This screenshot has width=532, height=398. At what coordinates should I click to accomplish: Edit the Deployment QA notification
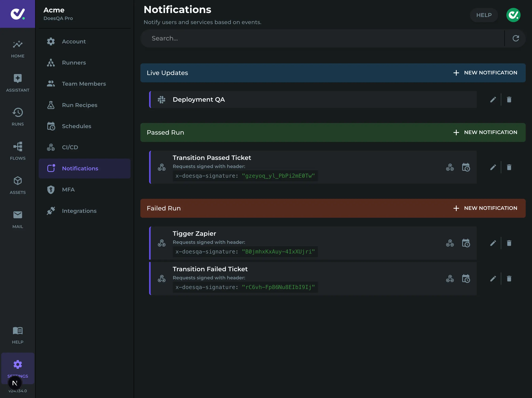pyautogui.click(x=493, y=100)
